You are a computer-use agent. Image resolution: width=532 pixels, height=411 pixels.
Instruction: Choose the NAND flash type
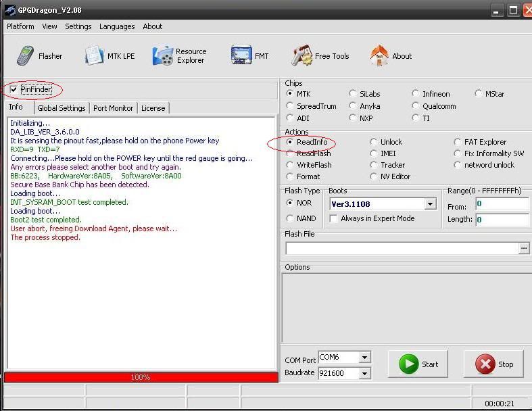pyautogui.click(x=291, y=218)
